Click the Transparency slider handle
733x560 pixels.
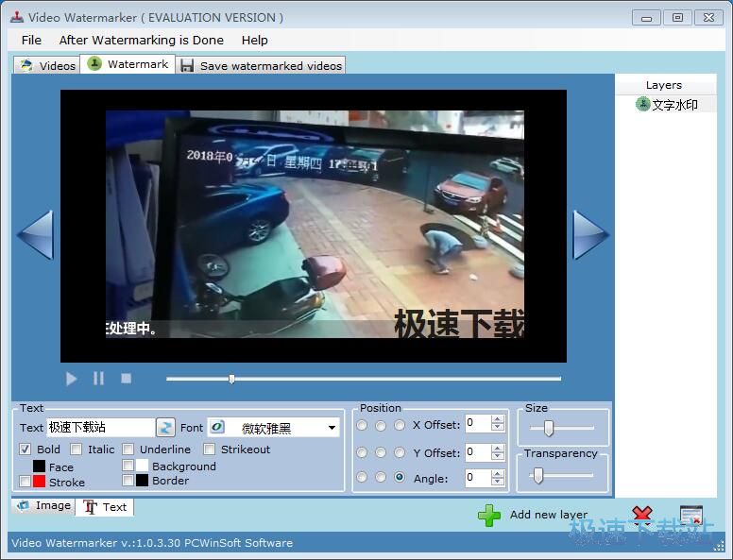click(538, 475)
